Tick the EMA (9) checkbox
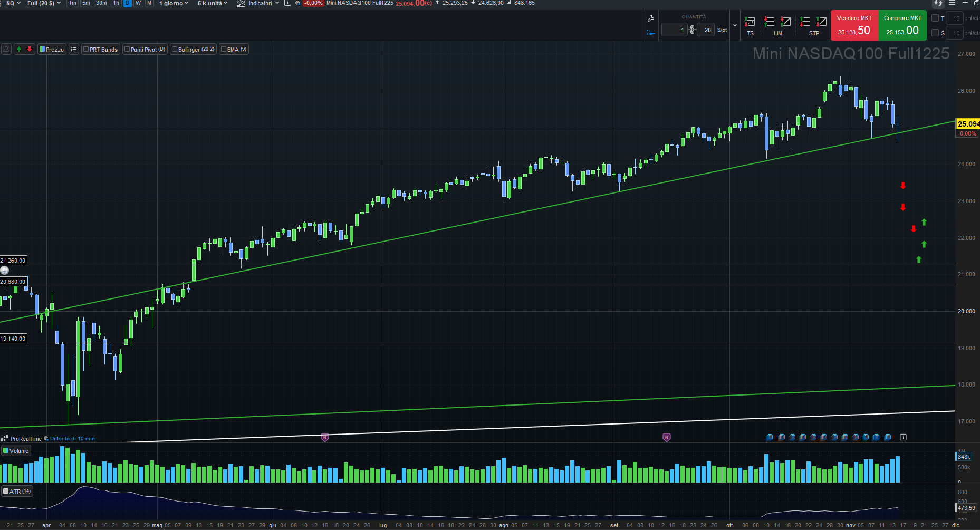Screen dimensions: 980x530 pos(224,50)
